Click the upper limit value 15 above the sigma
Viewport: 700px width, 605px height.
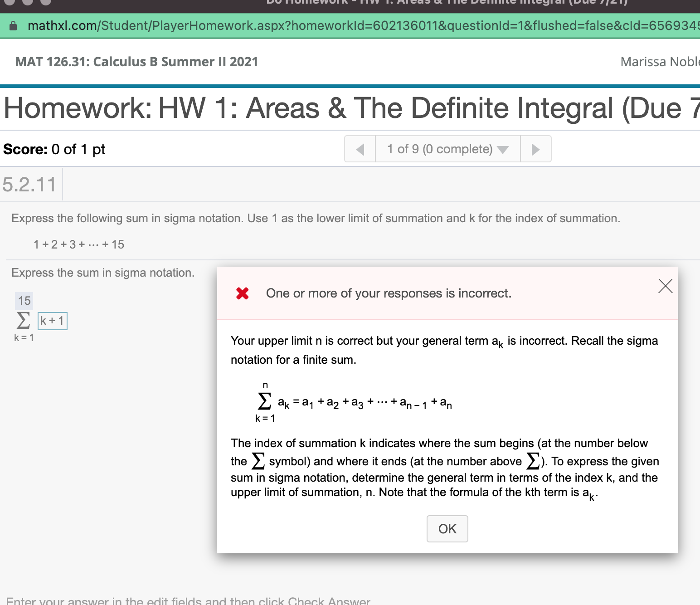[x=24, y=301]
